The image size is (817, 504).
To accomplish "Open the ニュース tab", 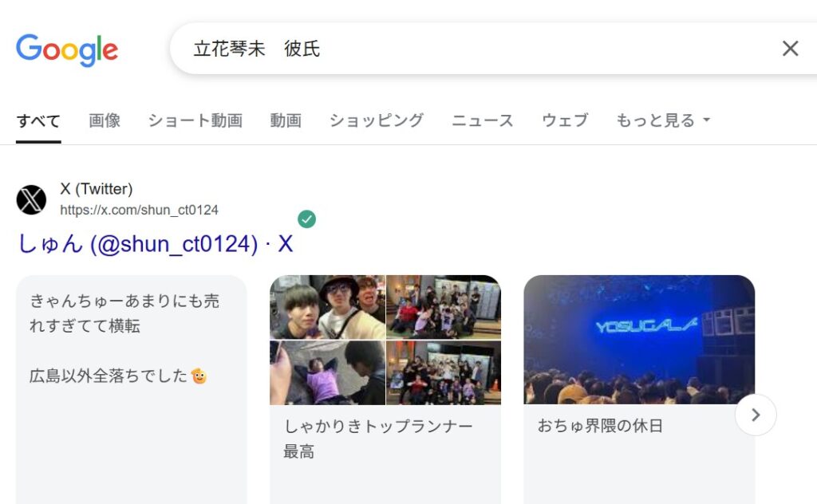I will (x=483, y=120).
